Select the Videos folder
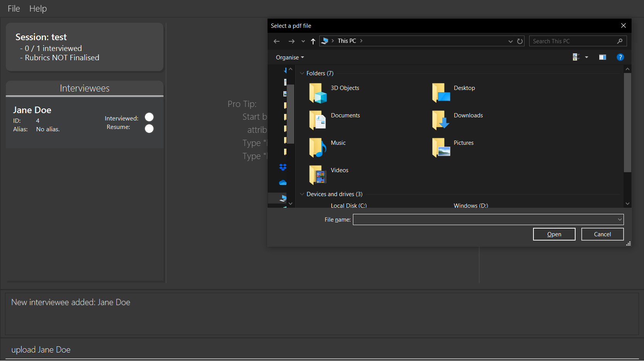 (329, 175)
